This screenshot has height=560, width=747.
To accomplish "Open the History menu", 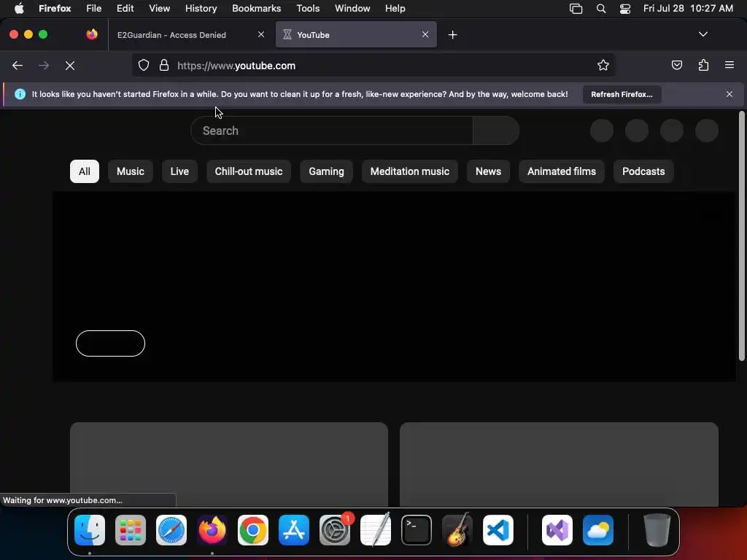I will [201, 8].
